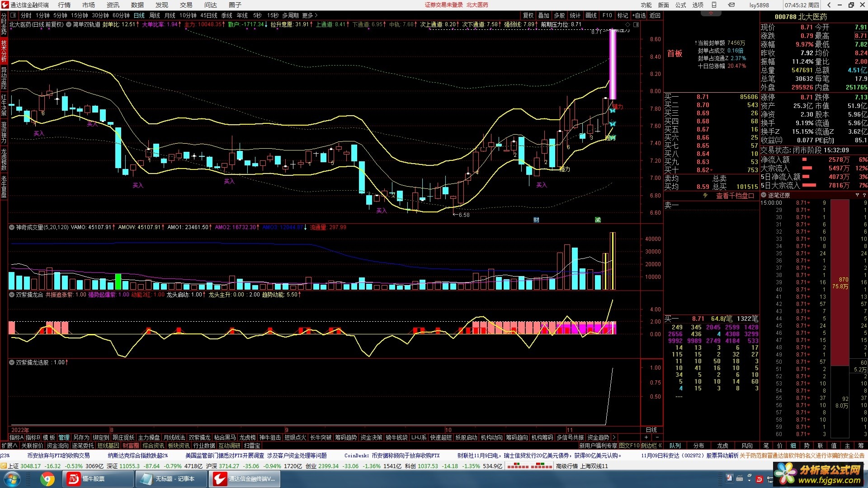The height and width of the screenshot is (488, 868).
Task: Add the stock with +自选
Action: [x=639, y=15]
